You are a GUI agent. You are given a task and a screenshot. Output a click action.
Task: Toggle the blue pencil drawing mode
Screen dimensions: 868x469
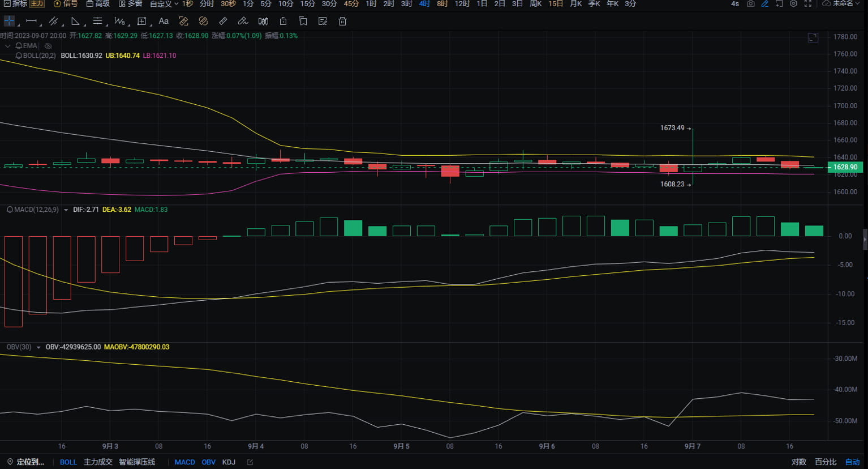[765, 4]
